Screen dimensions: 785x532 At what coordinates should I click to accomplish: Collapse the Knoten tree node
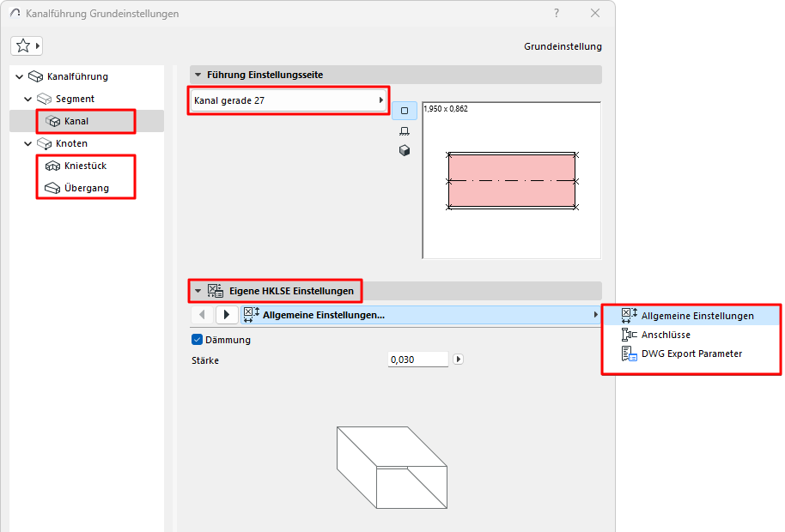[x=28, y=143]
